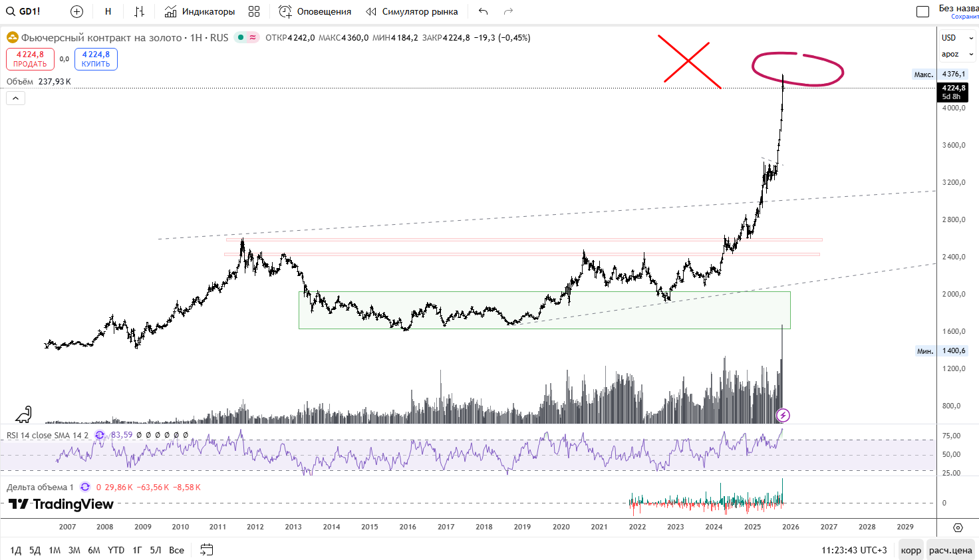Click the go-to-date calendar icon
Screen dimensions: 979x560
pyautogui.click(x=207, y=549)
